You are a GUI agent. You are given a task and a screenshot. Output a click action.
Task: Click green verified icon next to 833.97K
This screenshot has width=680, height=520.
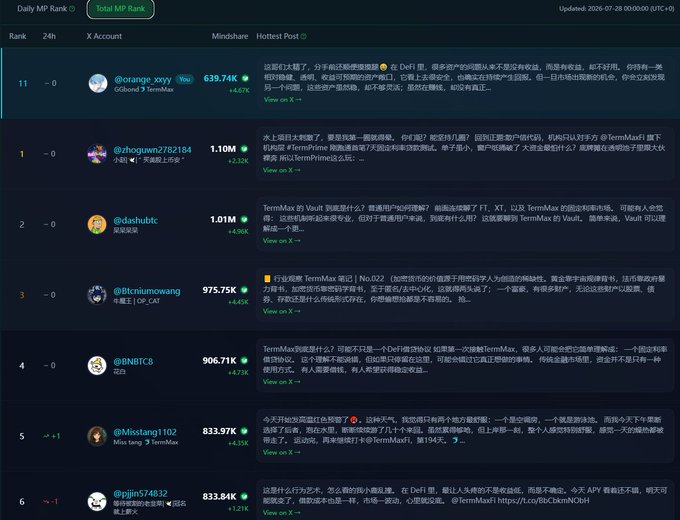click(244, 431)
